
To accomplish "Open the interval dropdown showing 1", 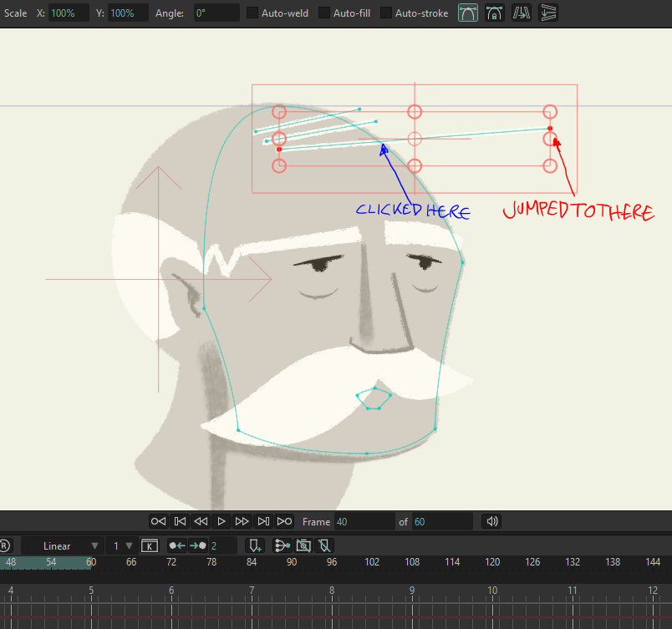I will click(122, 546).
